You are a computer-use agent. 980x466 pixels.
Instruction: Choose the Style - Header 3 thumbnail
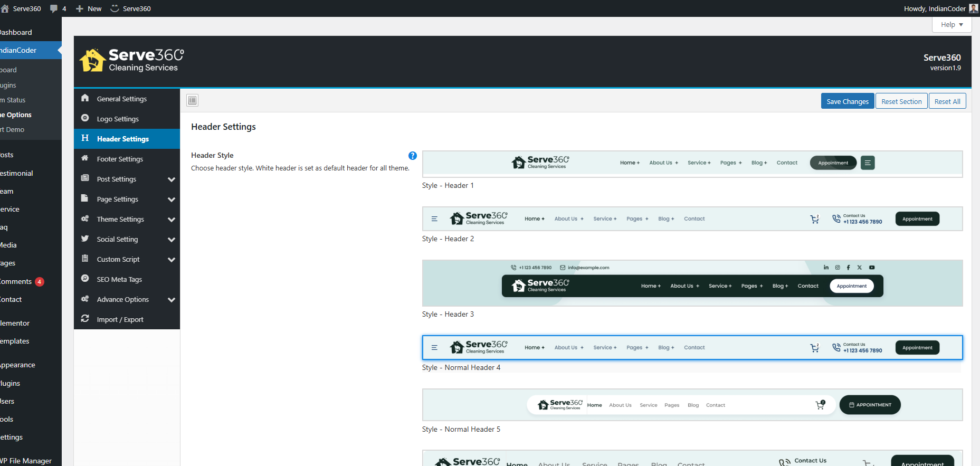click(692, 283)
